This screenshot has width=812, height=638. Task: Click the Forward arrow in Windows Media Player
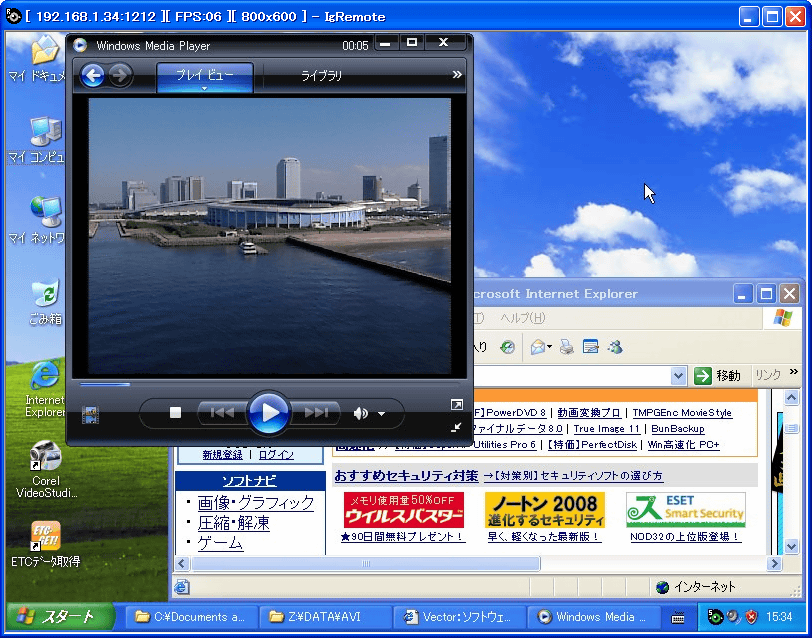click(120, 76)
